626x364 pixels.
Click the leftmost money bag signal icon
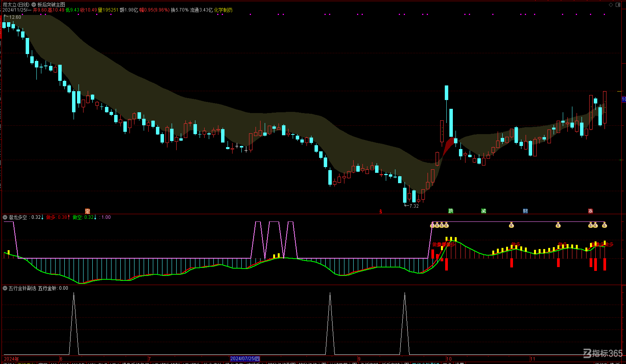coord(433,225)
